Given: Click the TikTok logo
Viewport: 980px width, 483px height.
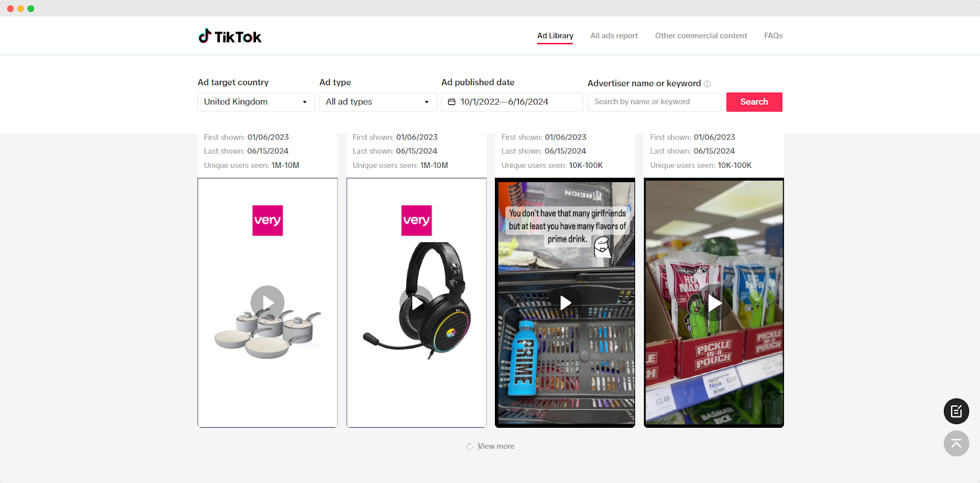Looking at the screenshot, I should point(230,37).
